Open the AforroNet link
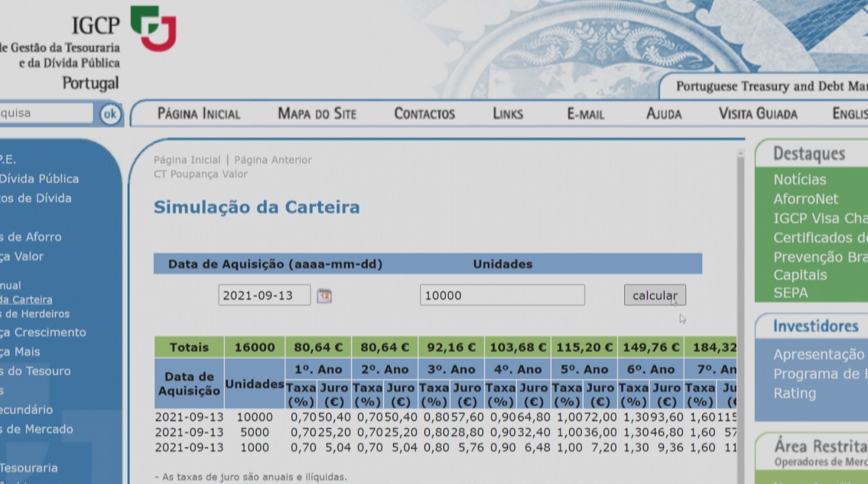This screenshot has width=868, height=484. 805,199
